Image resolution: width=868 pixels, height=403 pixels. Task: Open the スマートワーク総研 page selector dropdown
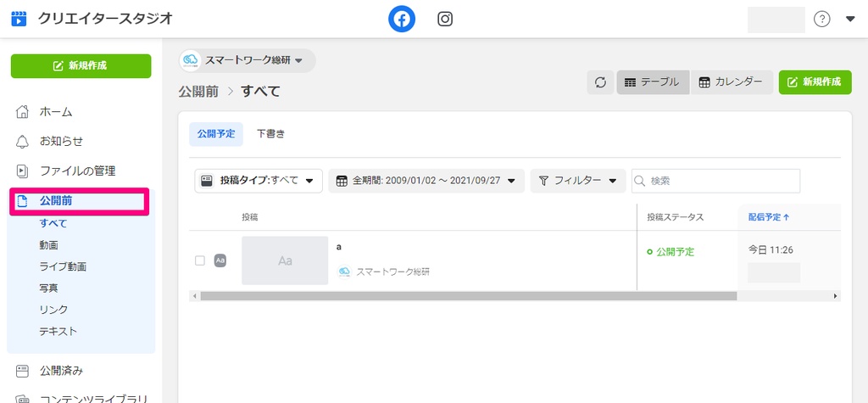click(x=248, y=60)
